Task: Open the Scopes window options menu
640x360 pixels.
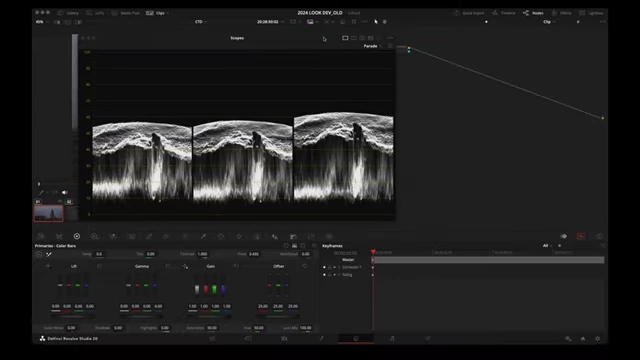Action: (x=390, y=38)
